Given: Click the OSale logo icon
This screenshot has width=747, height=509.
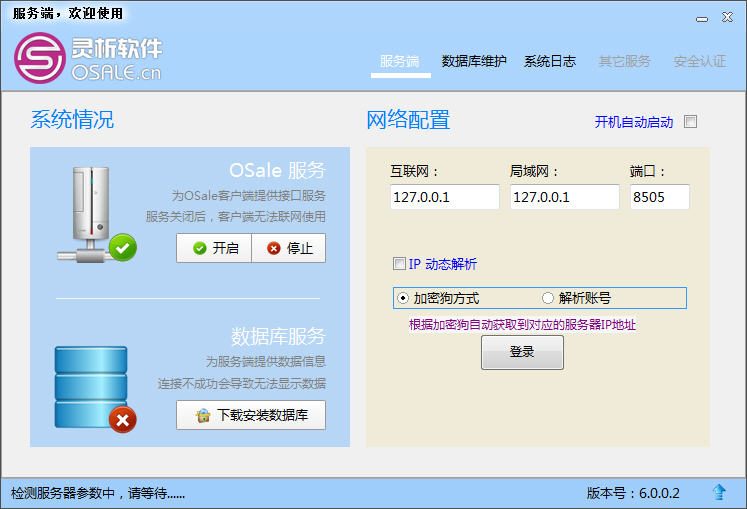Looking at the screenshot, I should pos(40,58).
